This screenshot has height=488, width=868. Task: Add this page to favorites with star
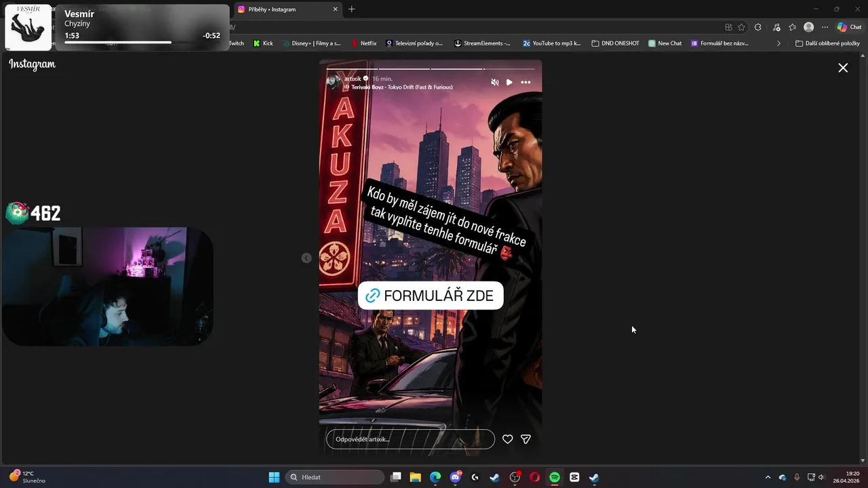point(741,27)
